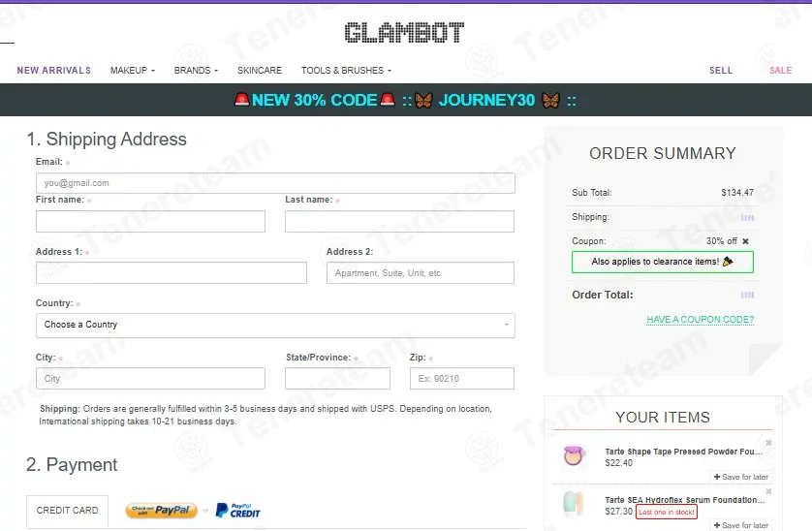Open the Tarte SEA Hydroflex Serum Foundation title
The height and width of the screenshot is (531, 812).
click(685, 500)
